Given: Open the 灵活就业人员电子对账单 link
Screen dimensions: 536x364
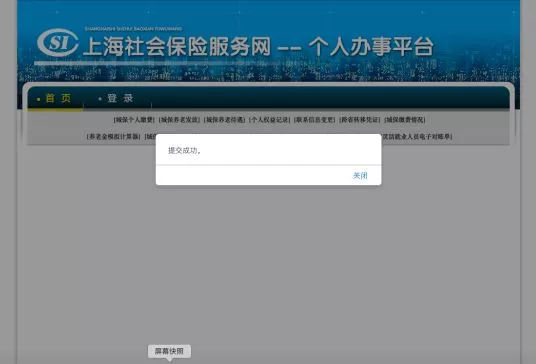Looking at the screenshot, I should (417, 136).
